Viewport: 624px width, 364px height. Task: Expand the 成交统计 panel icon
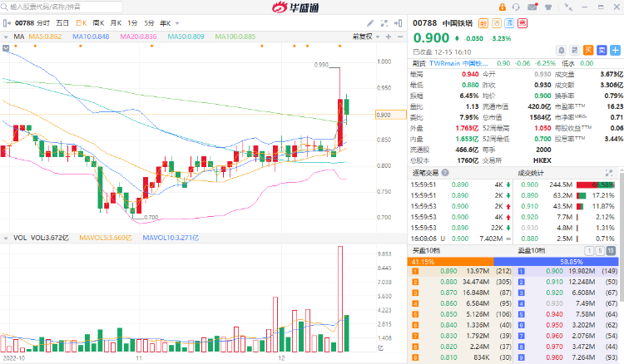pyautogui.click(x=609, y=173)
